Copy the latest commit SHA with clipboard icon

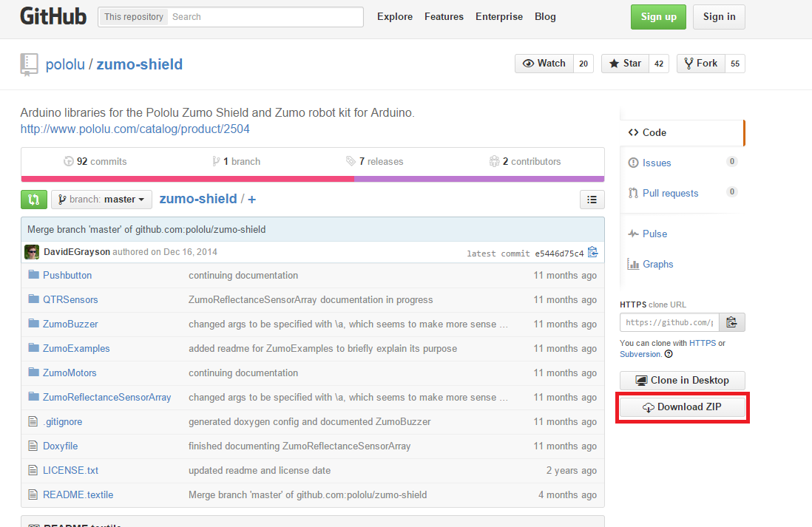[x=593, y=252]
